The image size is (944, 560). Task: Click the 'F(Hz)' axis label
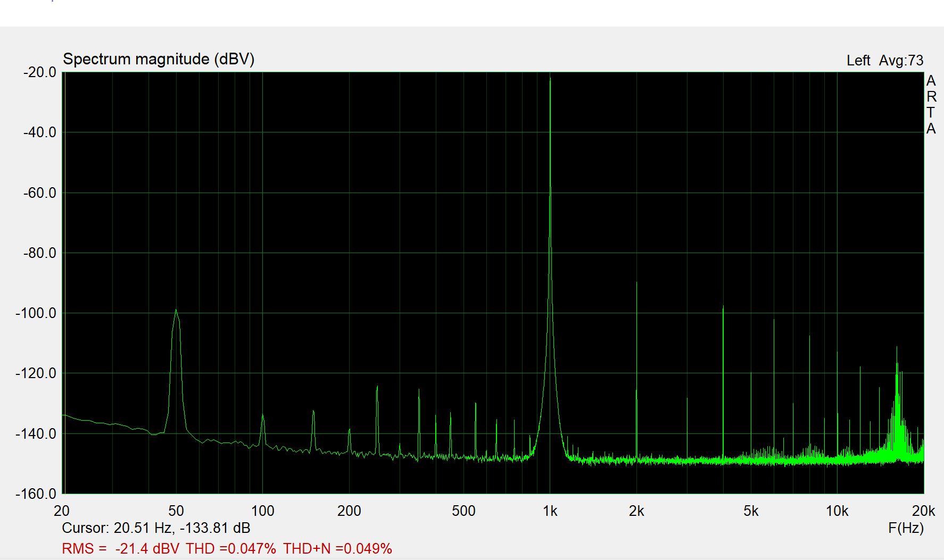tap(906, 528)
